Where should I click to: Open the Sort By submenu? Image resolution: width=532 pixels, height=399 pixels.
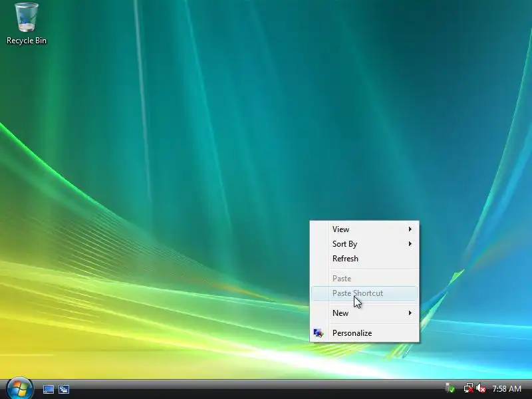[364, 244]
